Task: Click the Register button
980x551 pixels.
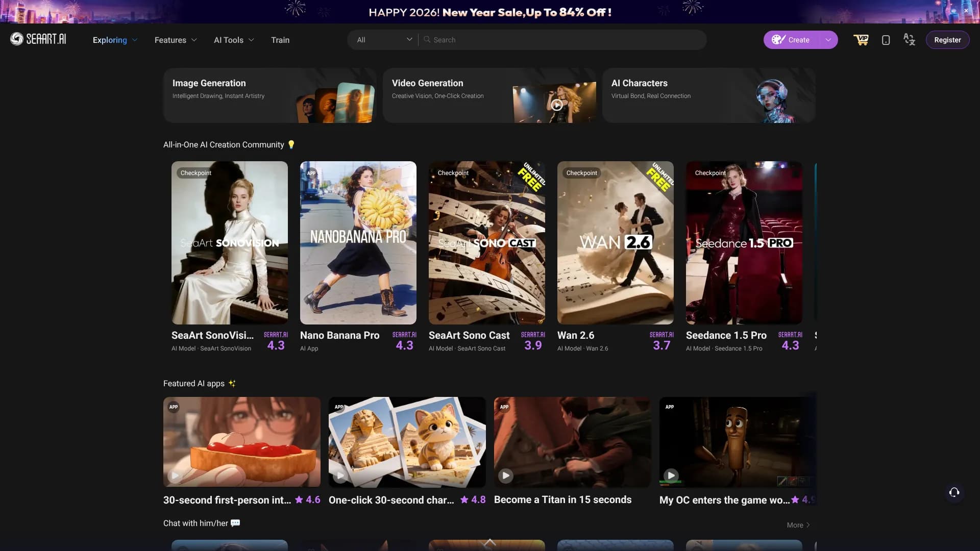Action: coord(947,40)
